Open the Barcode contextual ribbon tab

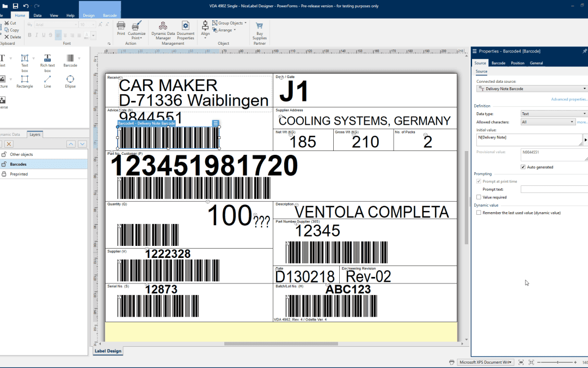click(x=110, y=15)
